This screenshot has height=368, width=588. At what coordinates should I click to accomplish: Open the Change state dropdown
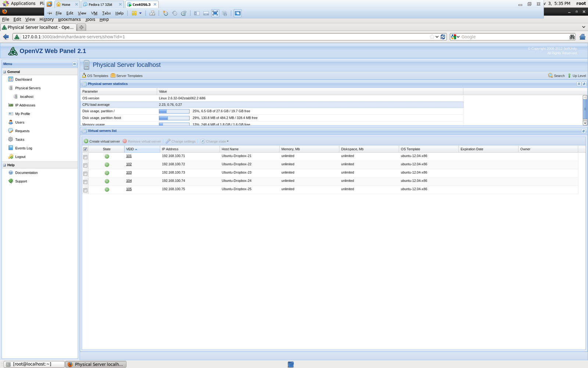(215, 141)
